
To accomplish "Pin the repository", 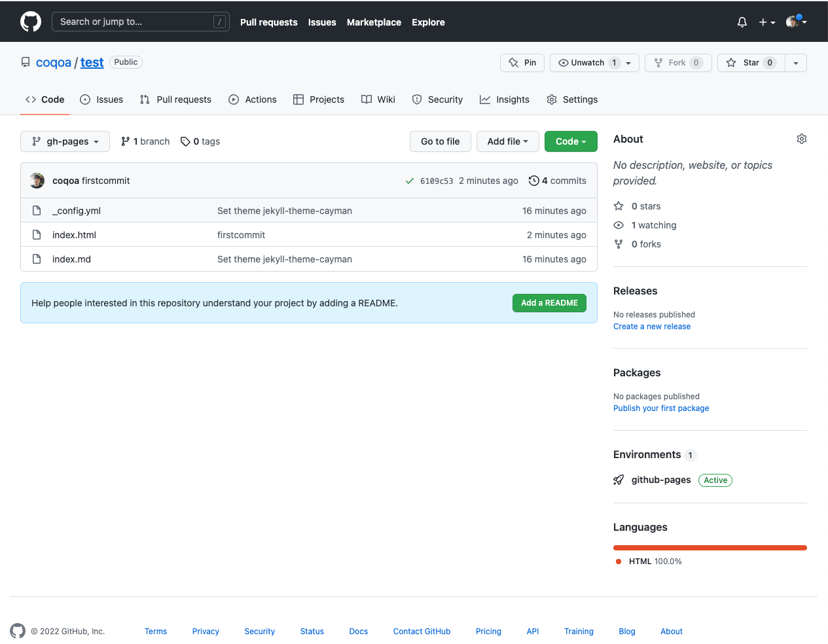I will tap(522, 63).
